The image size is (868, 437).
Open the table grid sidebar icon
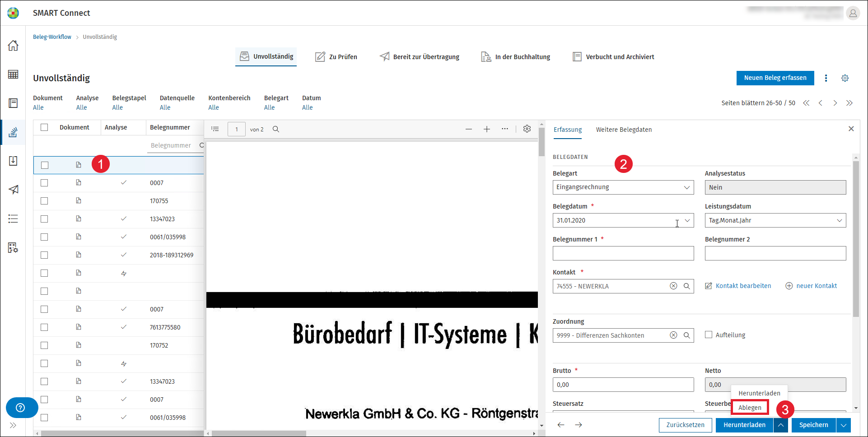[x=13, y=74]
